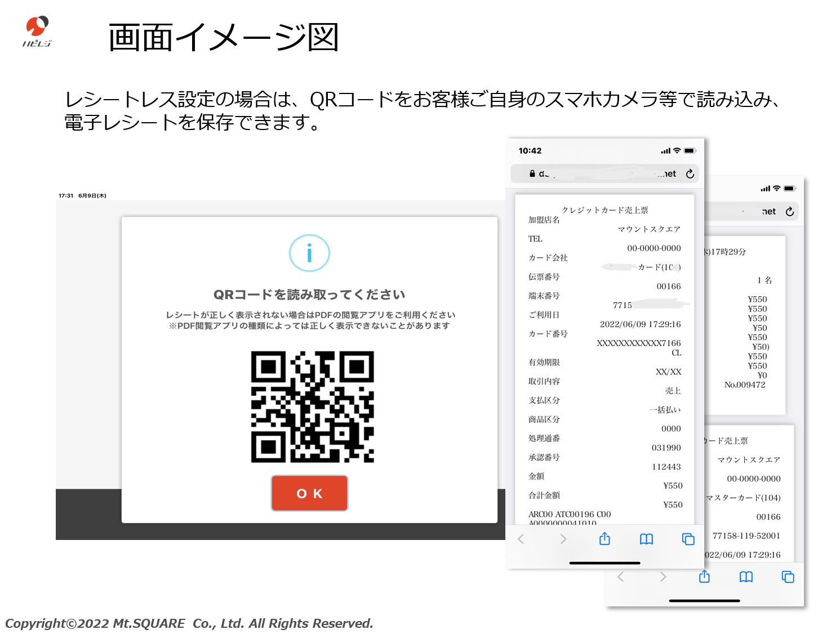Tap the back arrow on the front phone
This screenshot has height=634, width=840.
click(x=521, y=539)
